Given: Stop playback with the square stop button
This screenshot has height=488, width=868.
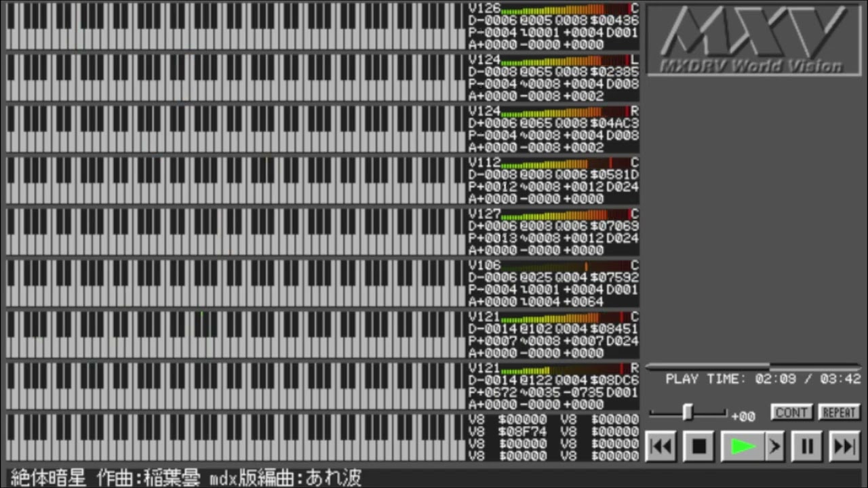Looking at the screenshot, I should coord(699,446).
